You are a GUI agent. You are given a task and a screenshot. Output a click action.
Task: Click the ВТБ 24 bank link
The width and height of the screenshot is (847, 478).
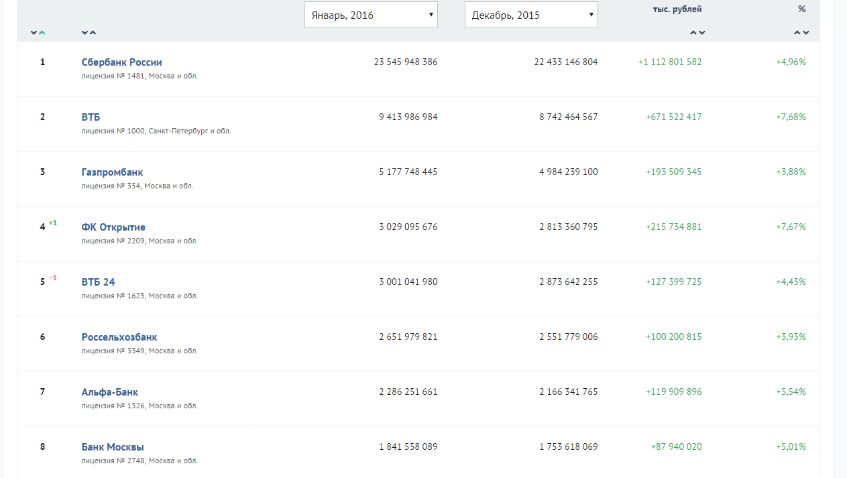pos(98,282)
